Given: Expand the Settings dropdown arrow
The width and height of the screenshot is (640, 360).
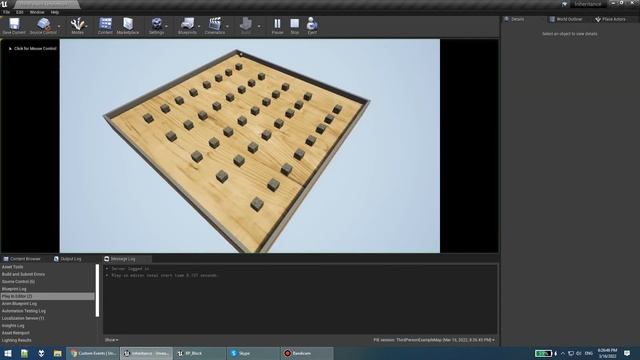Looking at the screenshot, I should click(167, 26).
